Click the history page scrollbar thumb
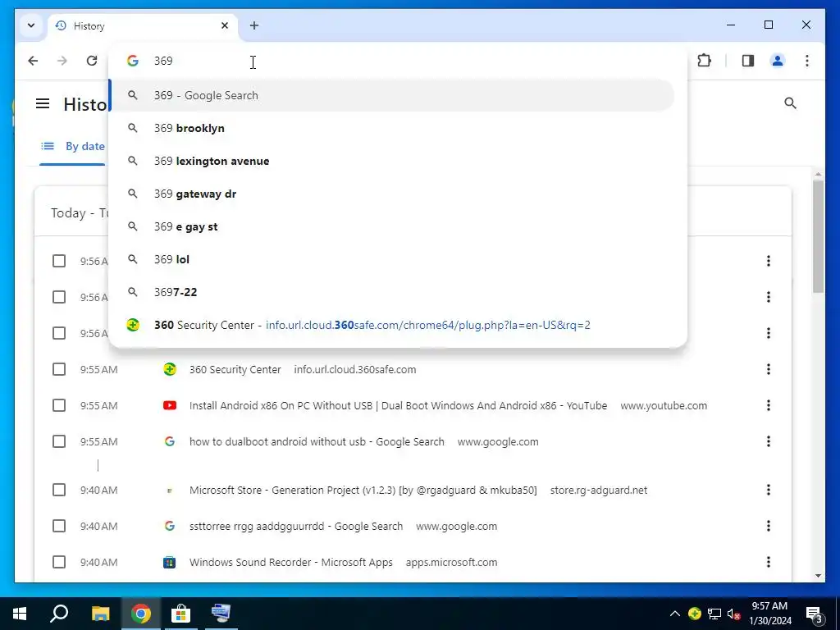This screenshot has height=630, width=840. point(818,236)
